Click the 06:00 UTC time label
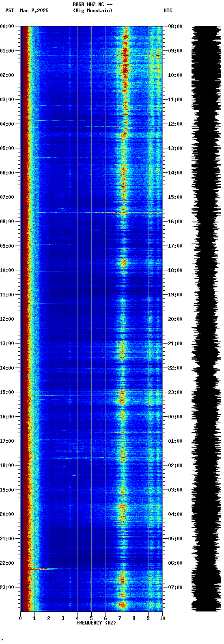The image size is (224, 644). 175,563
